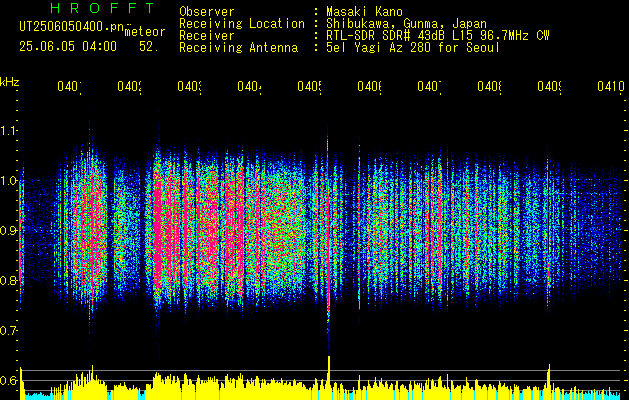629x400 pixels.
Task: Click the Receiving Location label
Action: (x=242, y=24)
